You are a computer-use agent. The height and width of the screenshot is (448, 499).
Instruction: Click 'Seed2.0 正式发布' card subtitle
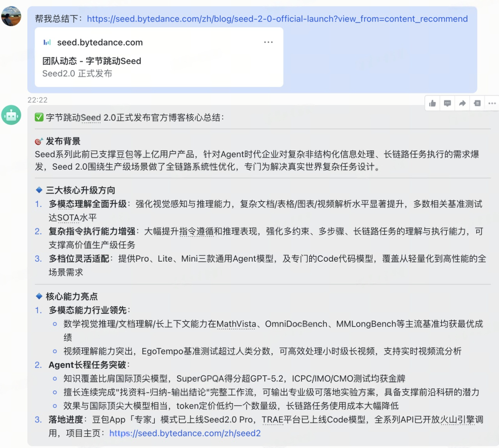(77, 74)
